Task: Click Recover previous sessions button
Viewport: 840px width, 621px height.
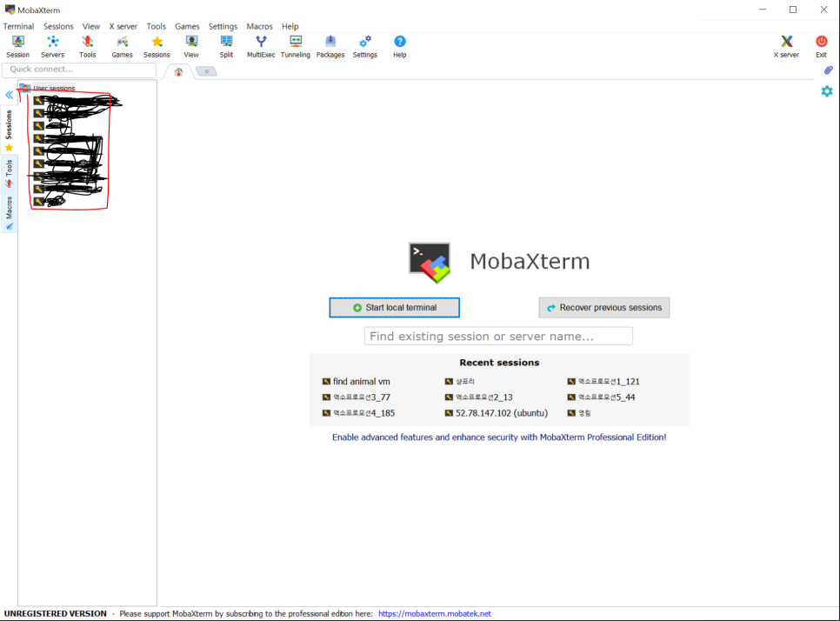Action: (x=604, y=308)
